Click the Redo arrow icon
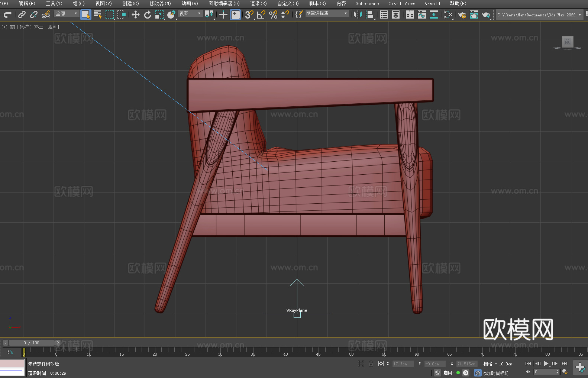Viewport: 588px width, 378px height. click(x=7, y=14)
